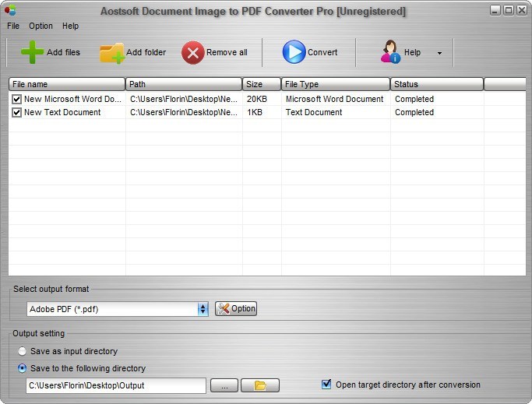Image resolution: width=532 pixels, height=404 pixels.
Task: Start conversion with the blue Convert button
Action: [310, 52]
